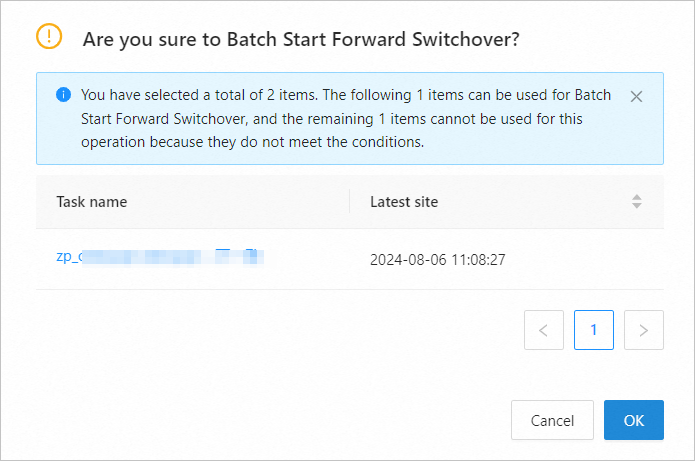Image resolution: width=695 pixels, height=461 pixels.
Task: Click the Task name column header
Action: pyautogui.click(x=92, y=202)
